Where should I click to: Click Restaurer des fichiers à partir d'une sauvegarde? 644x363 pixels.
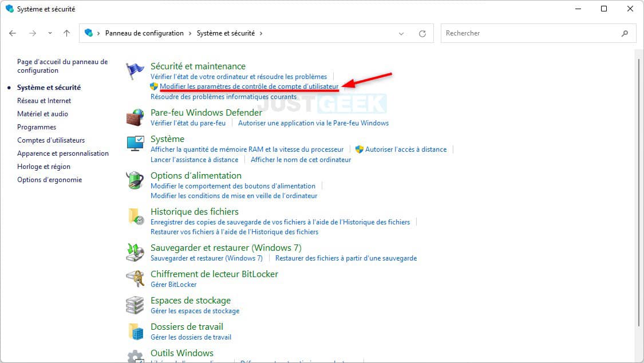click(x=346, y=258)
